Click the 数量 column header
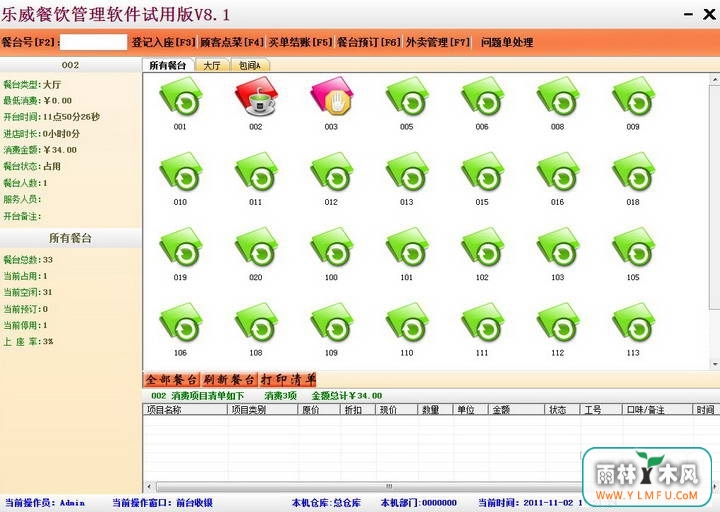 pyautogui.click(x=436, y=410)
